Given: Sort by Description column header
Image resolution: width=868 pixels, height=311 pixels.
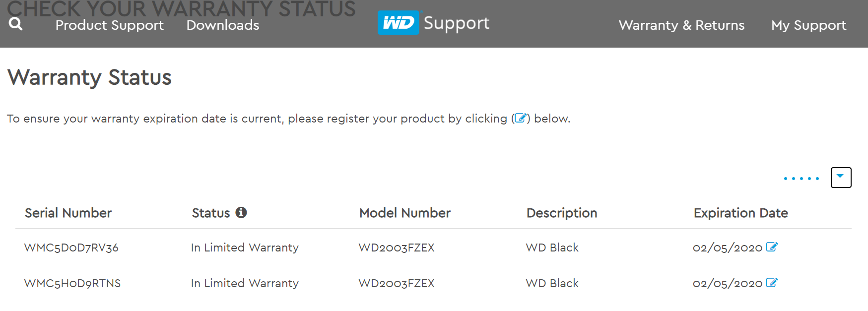Looking at the screenshot, I should pos(561,213).
